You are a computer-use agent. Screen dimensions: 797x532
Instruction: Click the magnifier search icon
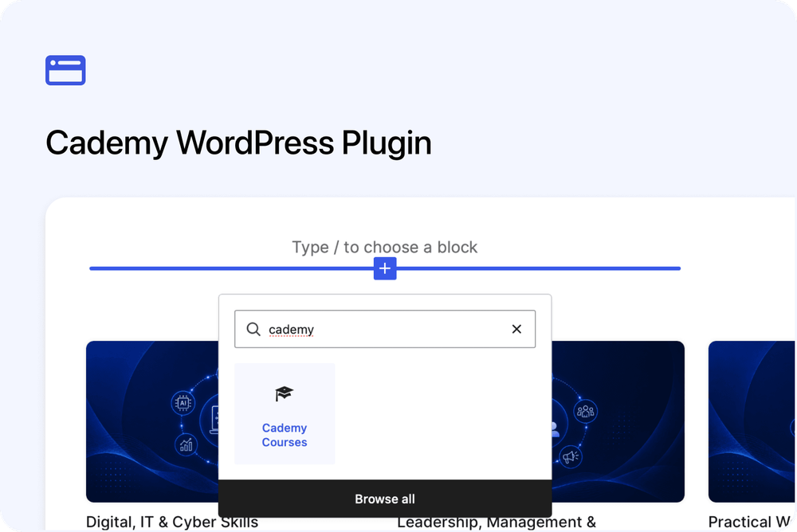click(253, 329)
